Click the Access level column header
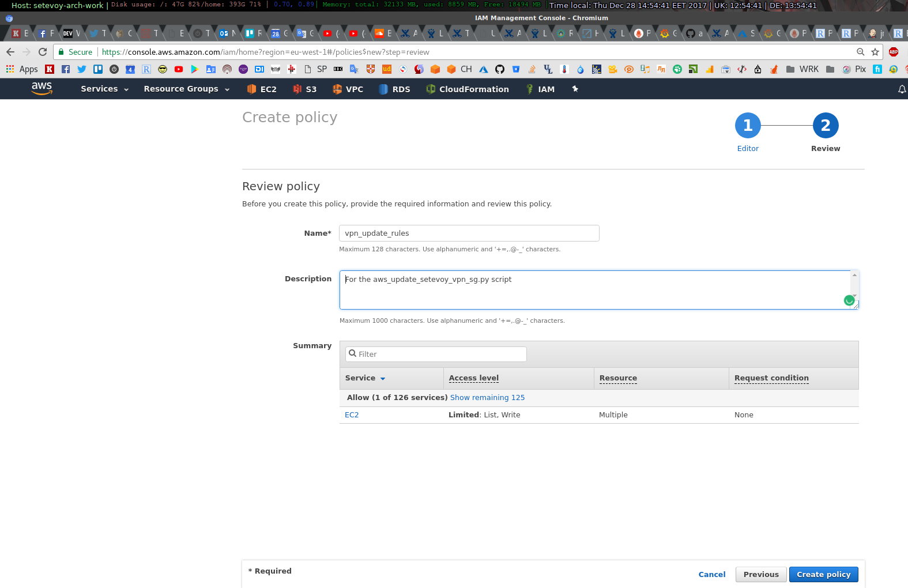The width and height of the screenshot is (908, 588). [x=474, y=378]
